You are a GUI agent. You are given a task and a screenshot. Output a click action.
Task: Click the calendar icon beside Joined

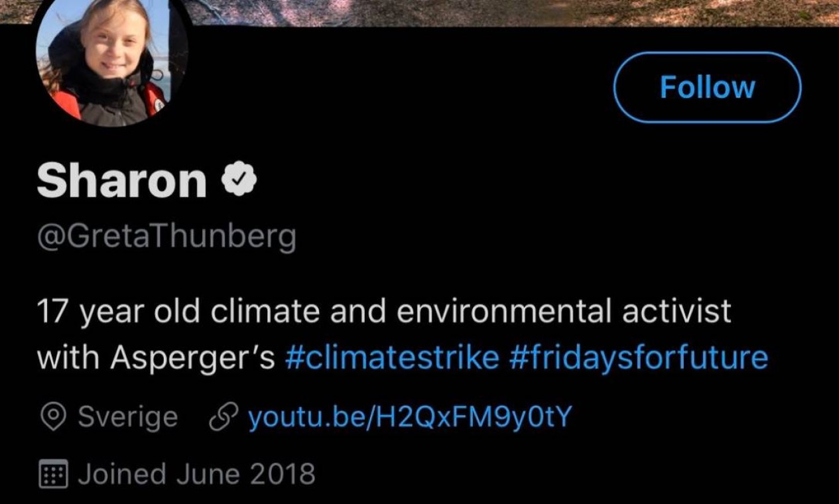tap(52, 474)
